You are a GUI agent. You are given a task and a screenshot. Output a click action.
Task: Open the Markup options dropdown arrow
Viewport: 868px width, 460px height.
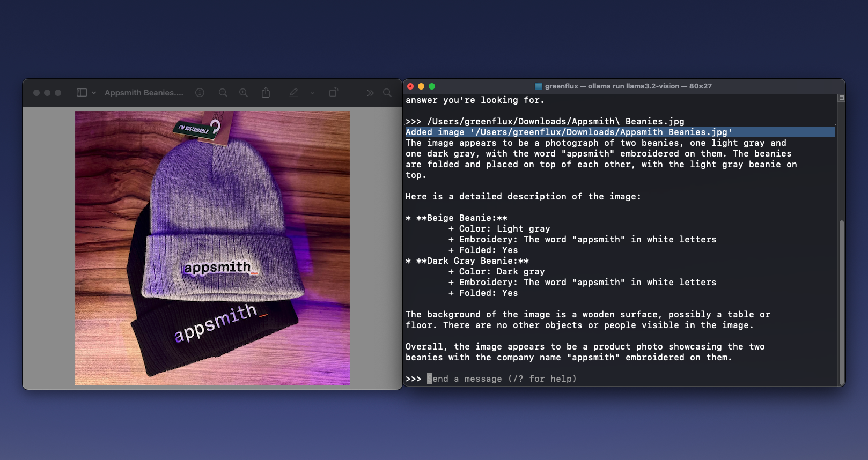point(313,93)
